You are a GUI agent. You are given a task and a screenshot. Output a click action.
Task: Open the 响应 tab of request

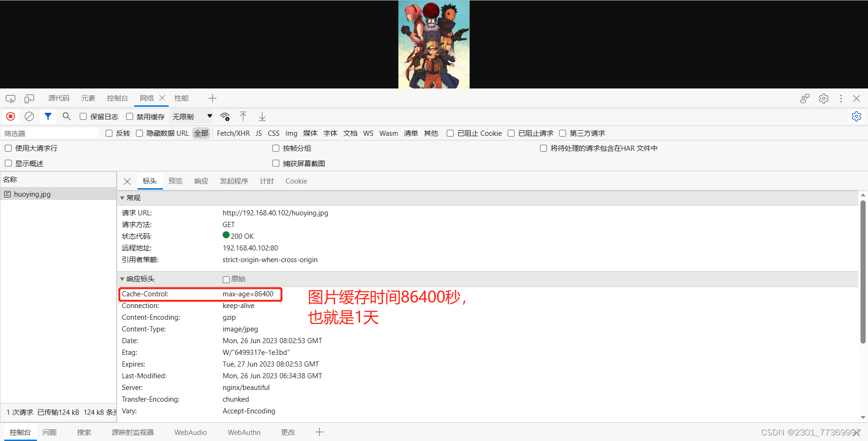coord(201,181)
